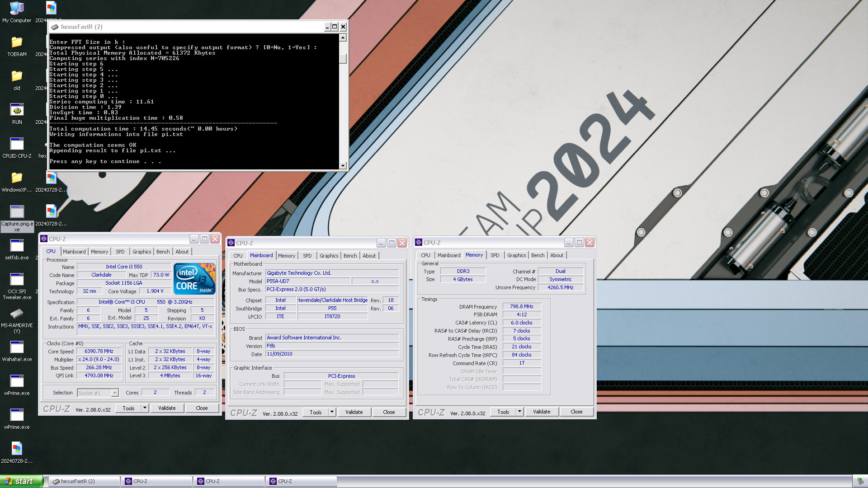Click the Model P55A-UD7 field
Image resolution: width=868 pixels, height=488 pixels.
click(307, 281)
